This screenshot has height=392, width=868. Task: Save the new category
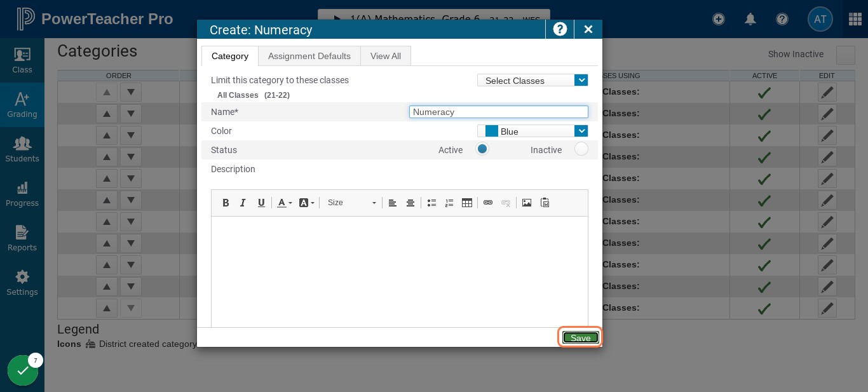(581, 338)
